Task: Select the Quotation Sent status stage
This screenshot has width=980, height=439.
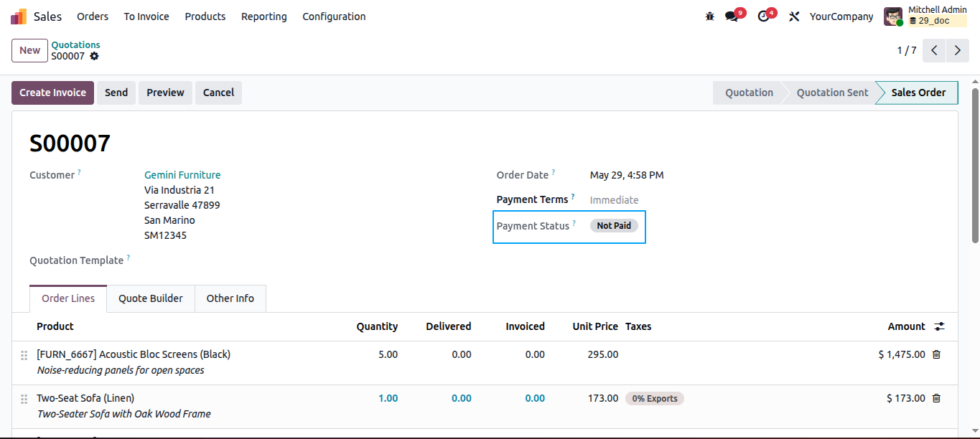Action: point(832,93)
